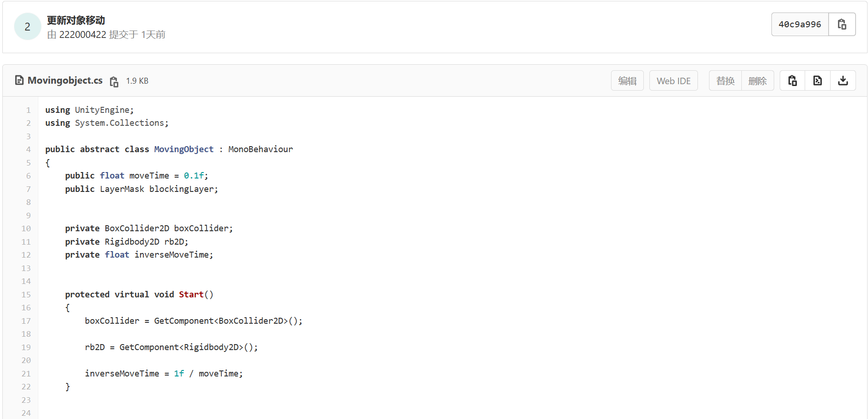Click the commit hash 40c9a996

(800, 25)
